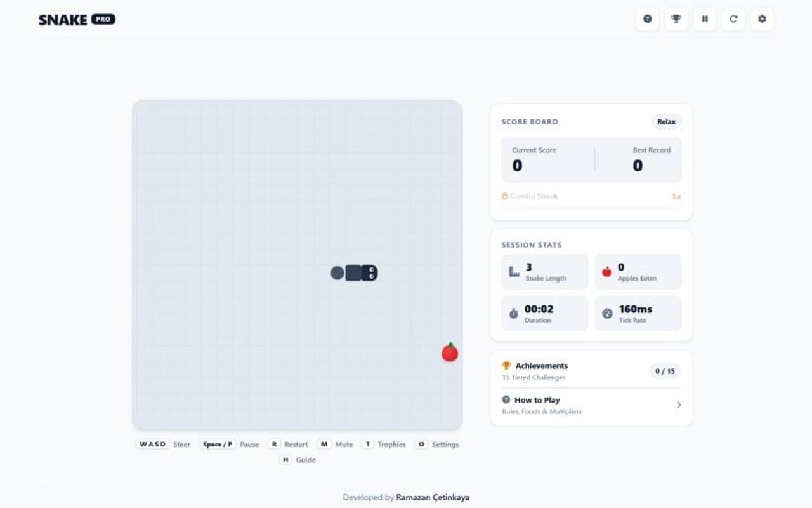812x508 pixels.
Task: Open the Achievements row
Action: click(x=591, y=371)
